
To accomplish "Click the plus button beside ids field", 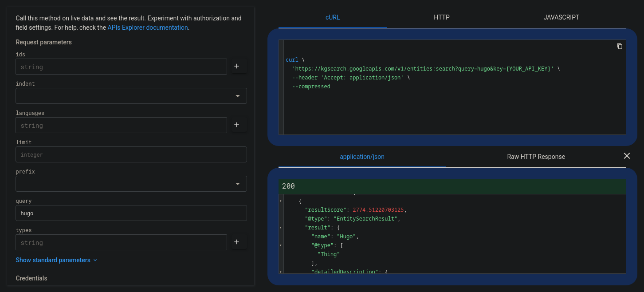I will (x=236, y=67).
